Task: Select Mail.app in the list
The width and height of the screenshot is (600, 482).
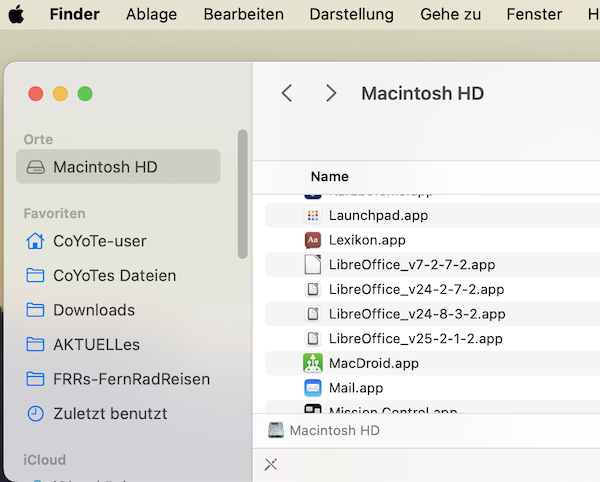Action: (432, 388)
